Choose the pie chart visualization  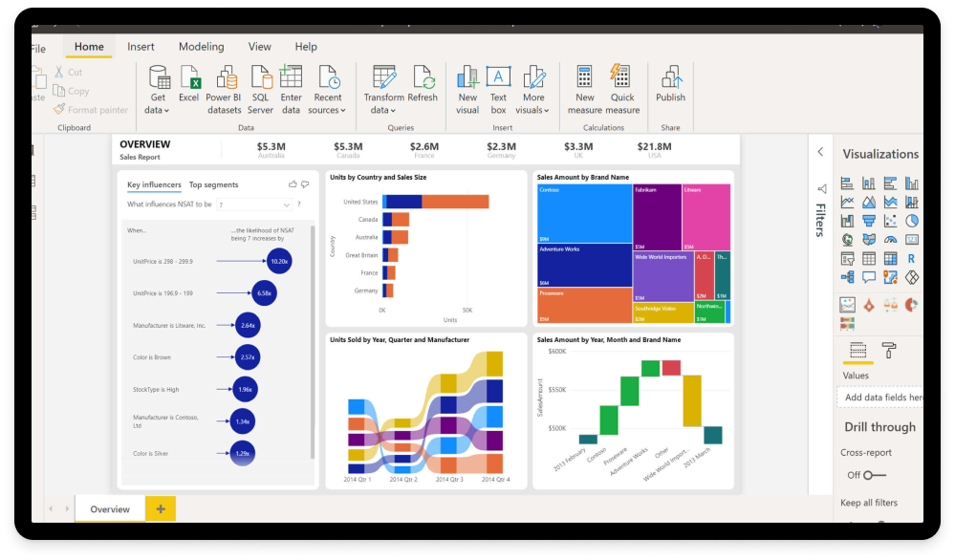tap(912, 221)
